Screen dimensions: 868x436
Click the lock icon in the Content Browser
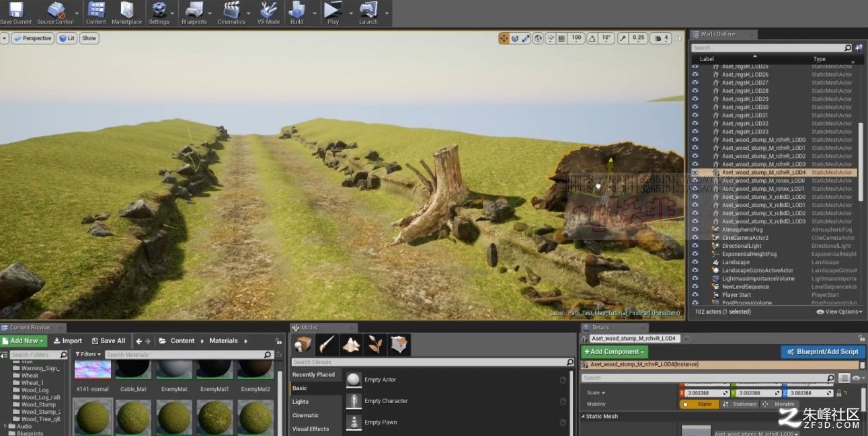click(278, 341)
